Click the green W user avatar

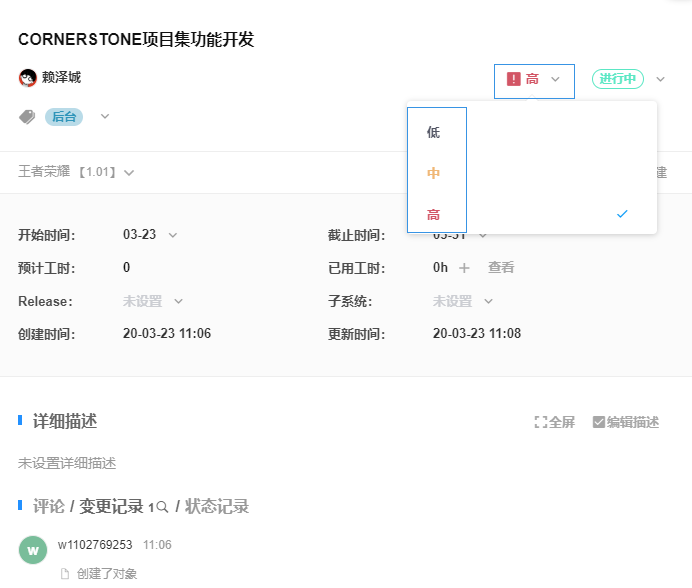(x=33, y=550)
